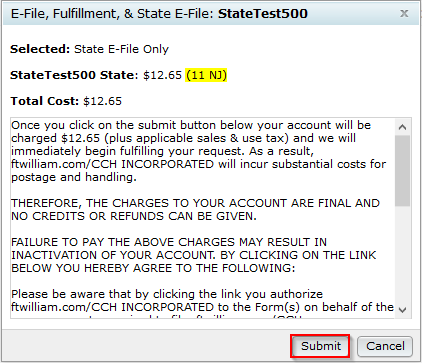Close the E-File dialog with the X icon
This screenshot has width=422, height=363.
[404, 14]
